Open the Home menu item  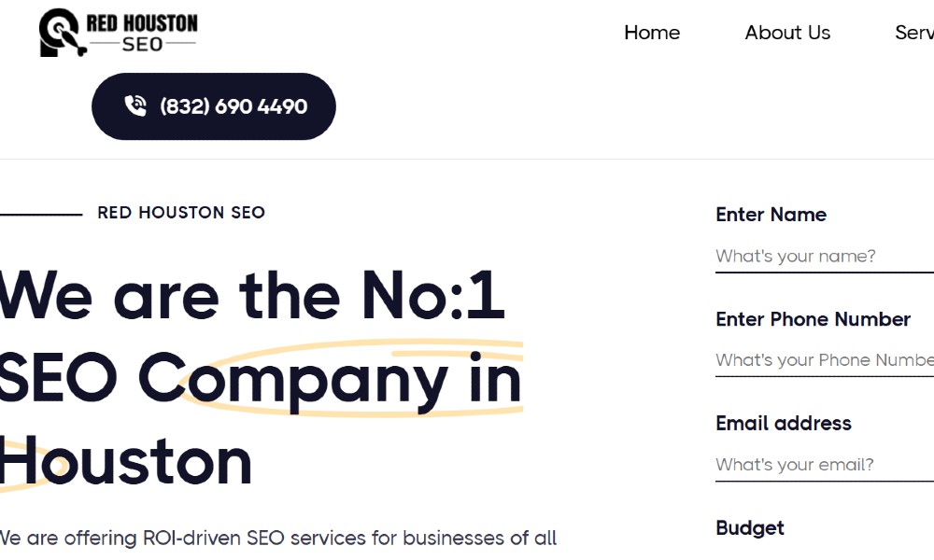coord(652,33)
